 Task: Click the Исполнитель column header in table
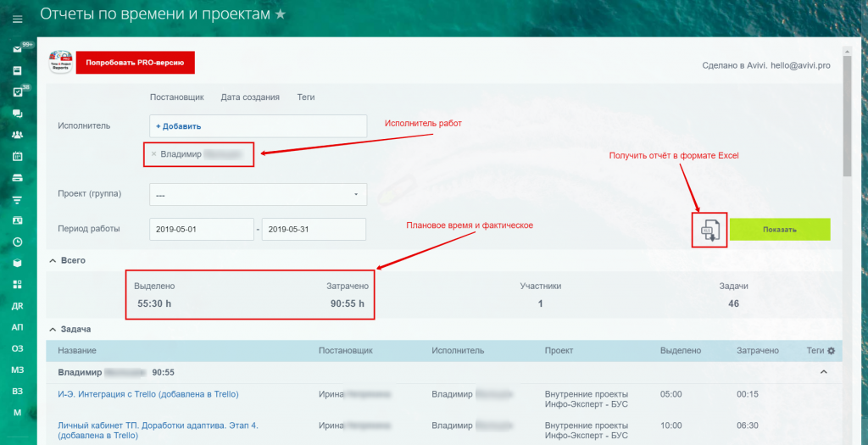tap(458, 350)
